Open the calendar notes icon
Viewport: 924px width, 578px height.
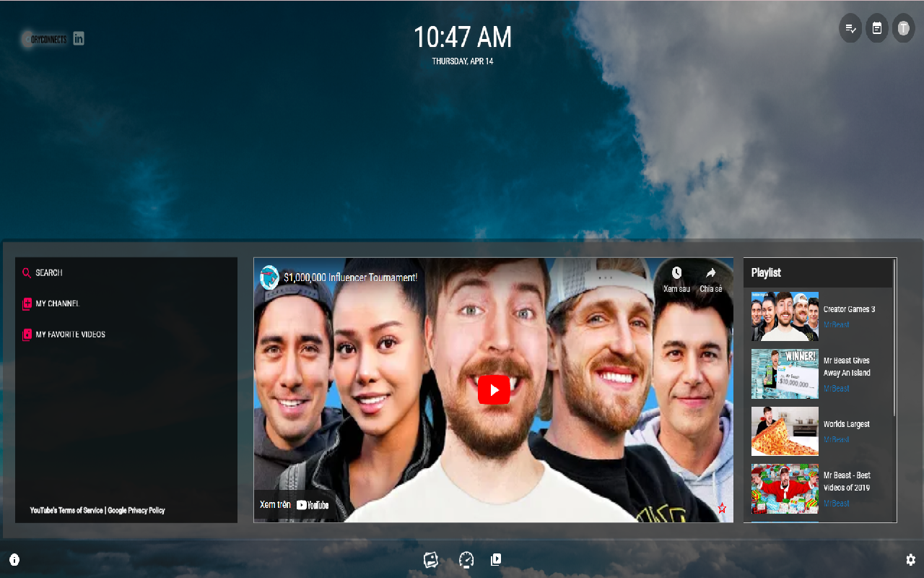877,29
